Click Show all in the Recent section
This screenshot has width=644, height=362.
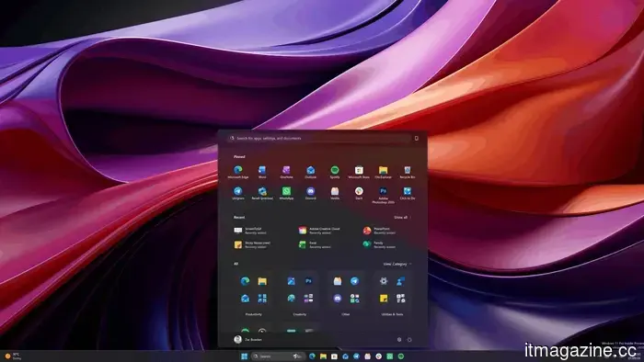pyautogui.click(x=402, y=217)
